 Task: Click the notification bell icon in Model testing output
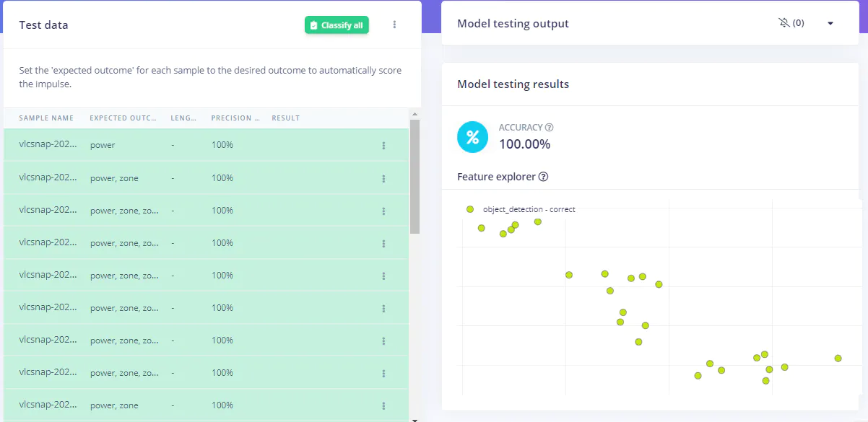784,23
